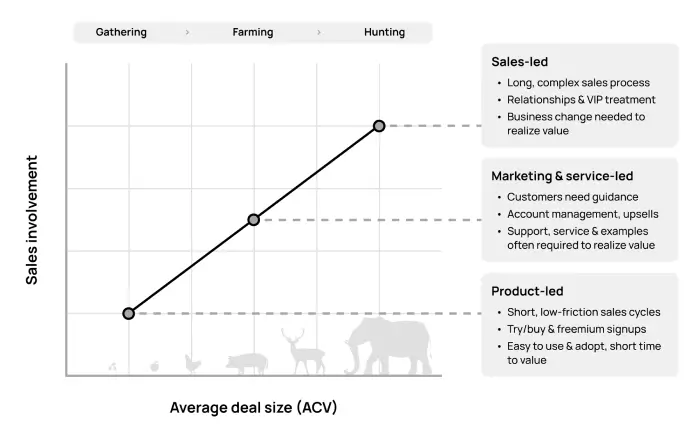
Task: Click the Average deal size (ACV) axis label
Action: coord(246,407)
